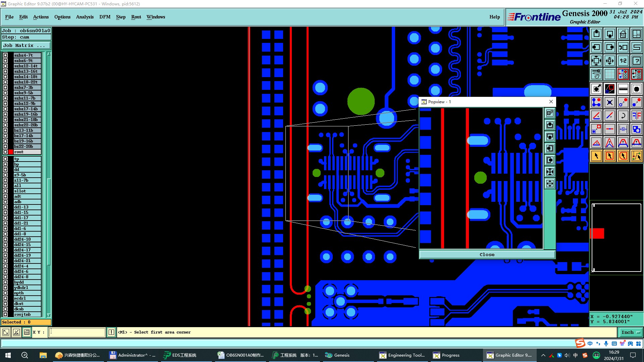Click the mirror feature tool icon
The width and height of the screenshot is (644, 362).
[x=636, y=116]
